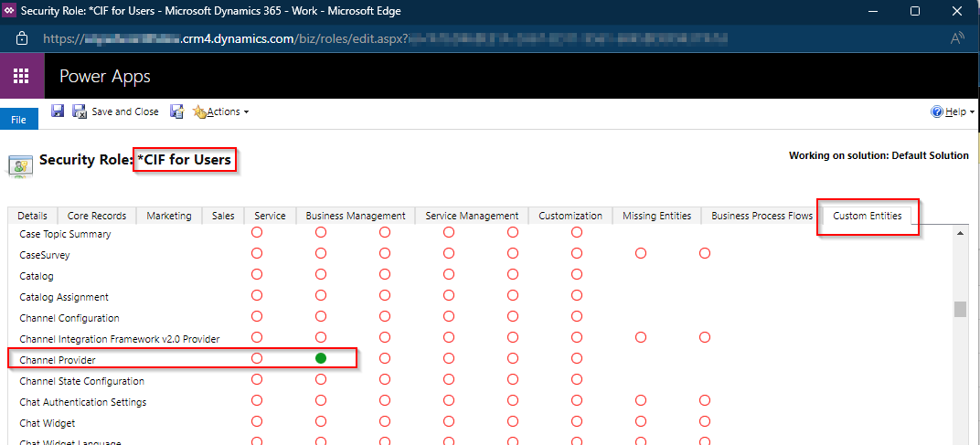Toggle second (Read) circle in Catalog Assignment row
Viewport: 980px width, 445px height.
coord(321,295)
